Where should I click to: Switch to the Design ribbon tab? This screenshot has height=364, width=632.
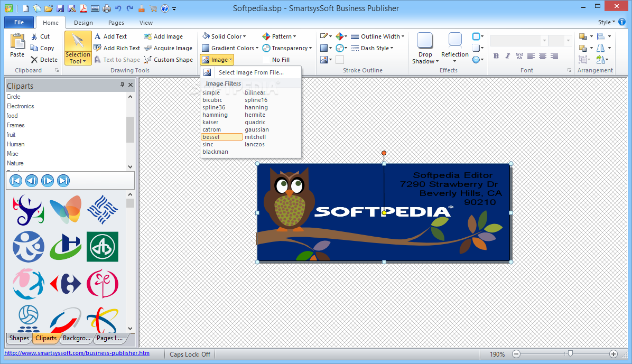pos(83,23)
